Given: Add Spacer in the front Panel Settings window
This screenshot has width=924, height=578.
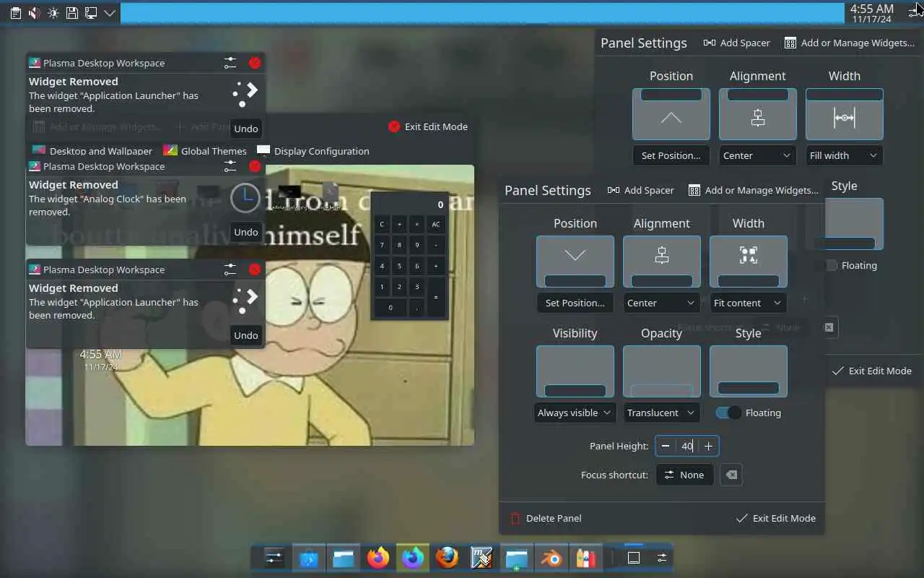Looking at the screenshot, I should tap(640, 190).
